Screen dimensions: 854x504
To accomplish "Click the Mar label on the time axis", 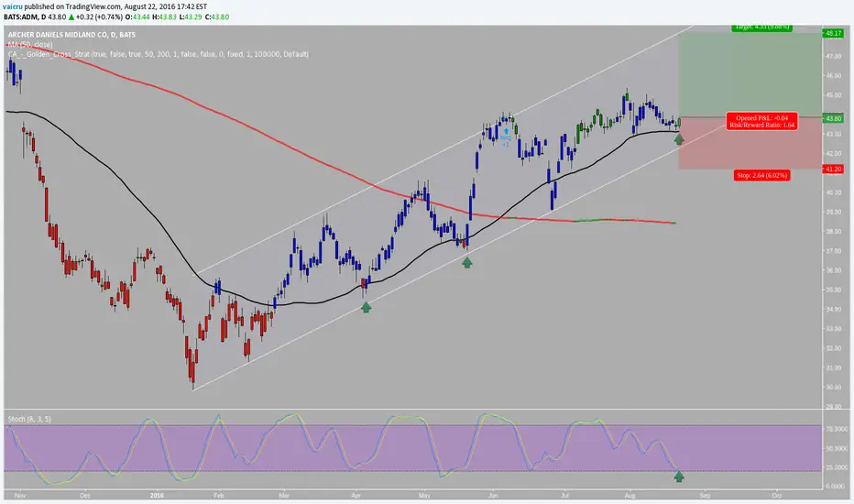I will pos(283,496).
